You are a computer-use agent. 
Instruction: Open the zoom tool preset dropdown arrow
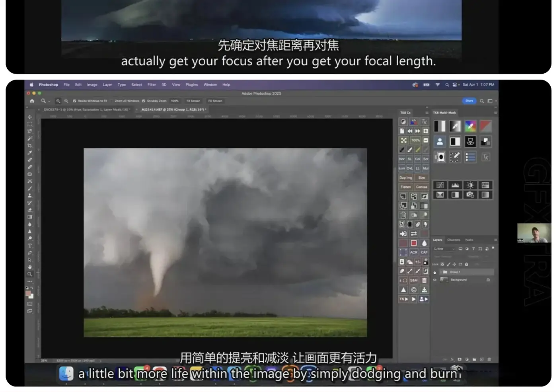click(x=49, y=101)
